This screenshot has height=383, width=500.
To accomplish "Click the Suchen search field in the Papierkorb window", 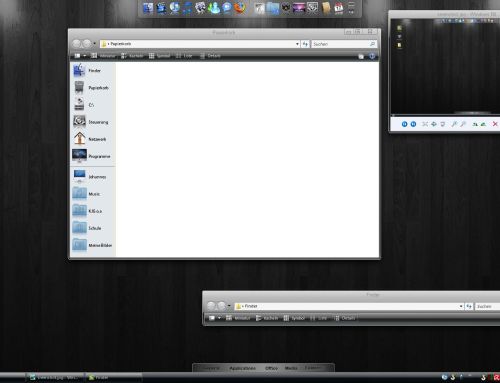I will pyautogui.click(x=344, y=44).
